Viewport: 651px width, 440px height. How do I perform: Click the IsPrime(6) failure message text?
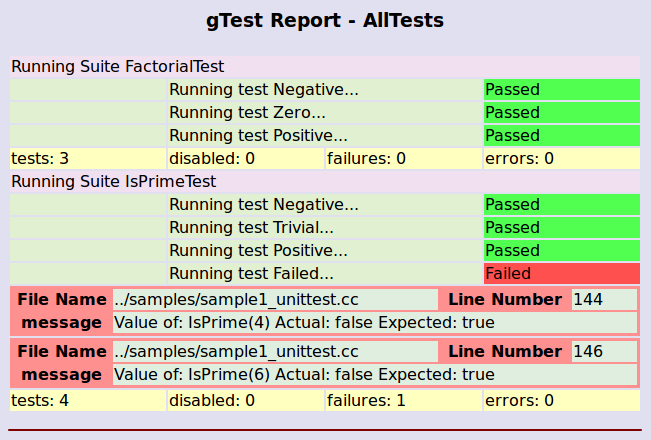click(304, 375)
